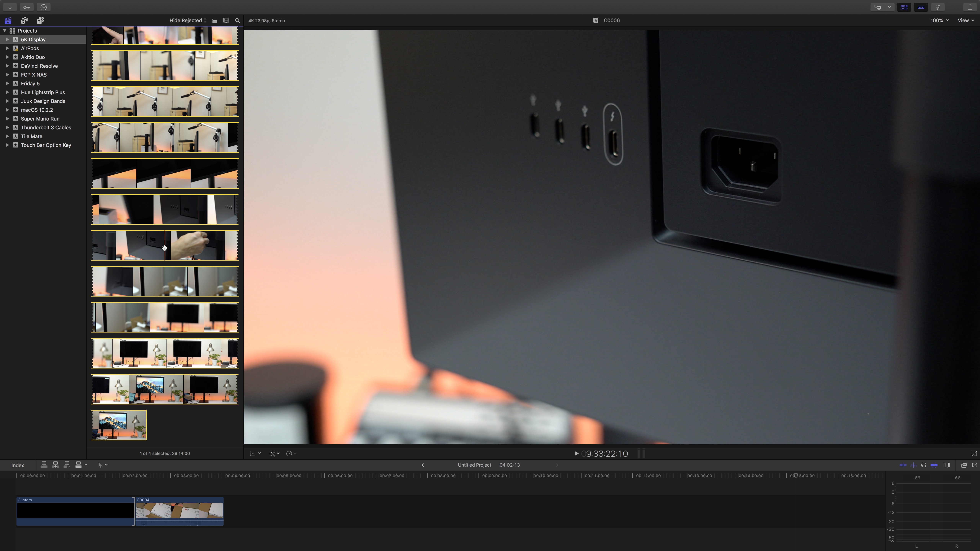
Task: Open Background Tasks via the checkmark icon
Action: click(x=43, y=7)
